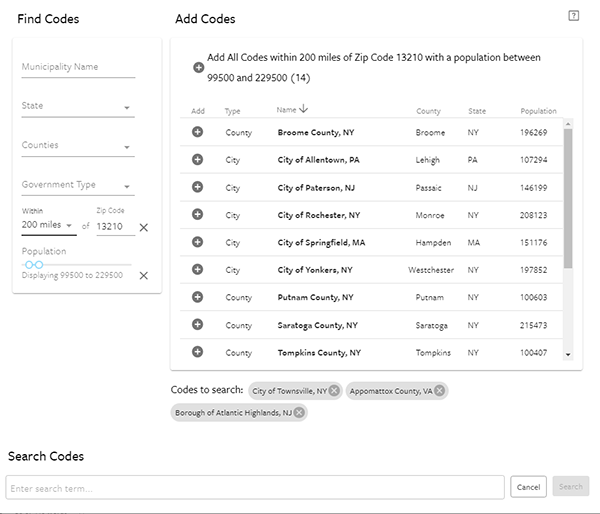
Task: Click the Search button
Action: coord(571,486)
